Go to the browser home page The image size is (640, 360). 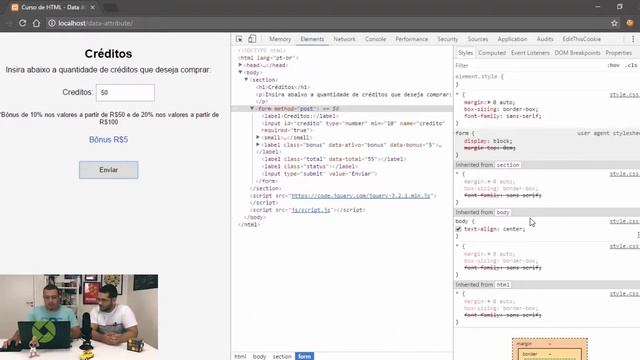[36, 23]
